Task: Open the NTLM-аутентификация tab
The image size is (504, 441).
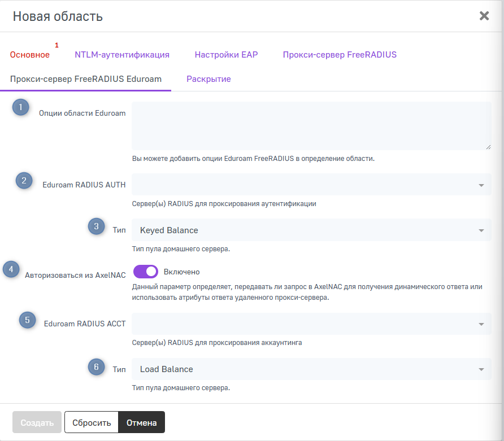Action: coord(122,55)
